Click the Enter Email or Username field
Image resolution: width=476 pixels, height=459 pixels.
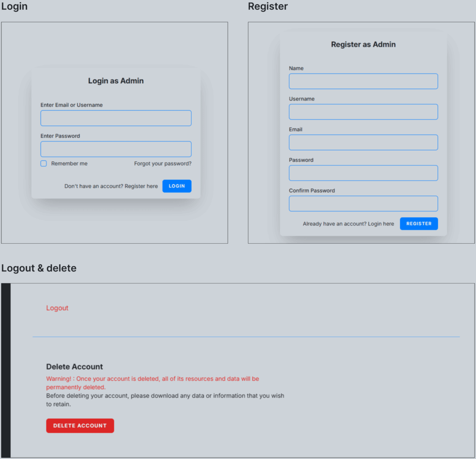pyautogui.click(x=116, y=118)
